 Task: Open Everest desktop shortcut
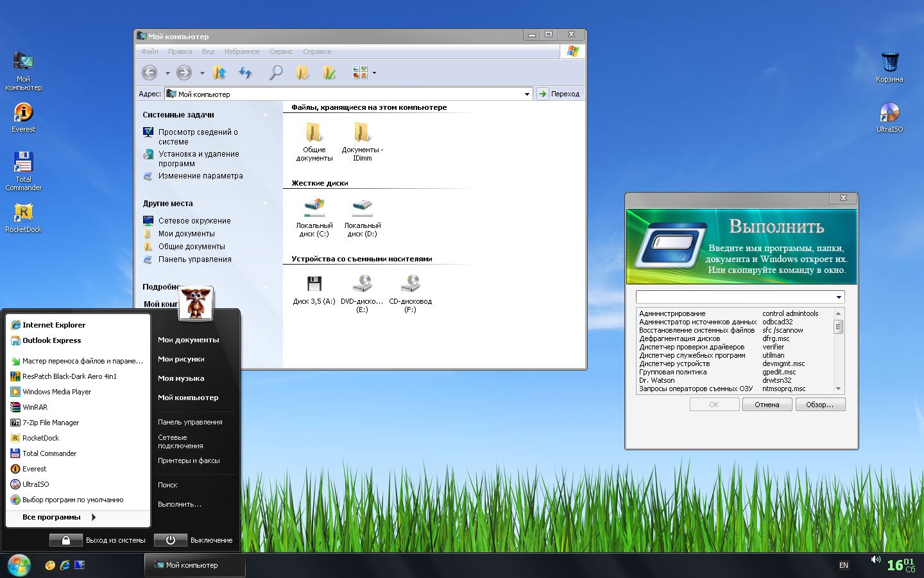click(x=23, y=113)
